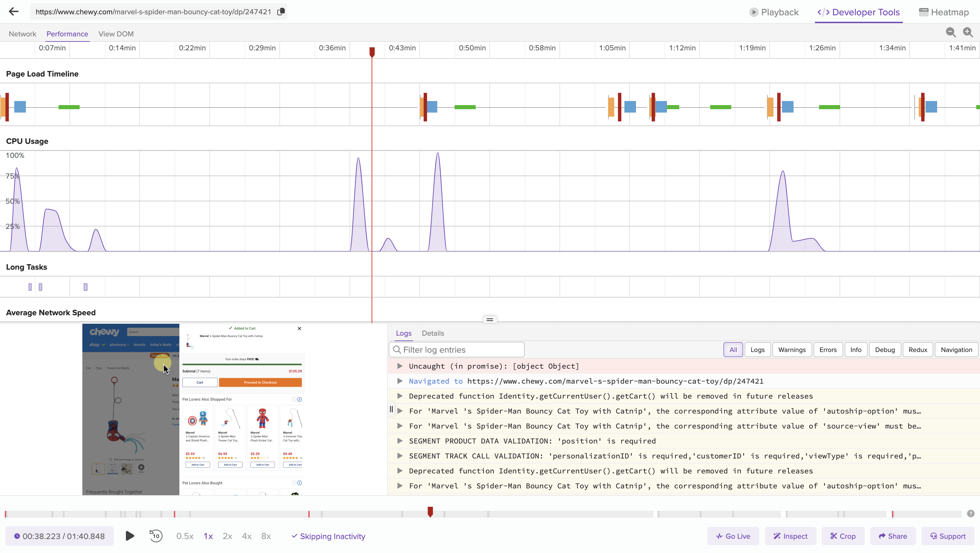The height and width of the screenshot is (553, 980).
Task: Click the Filter log entries field
Action: click(457, 350)
